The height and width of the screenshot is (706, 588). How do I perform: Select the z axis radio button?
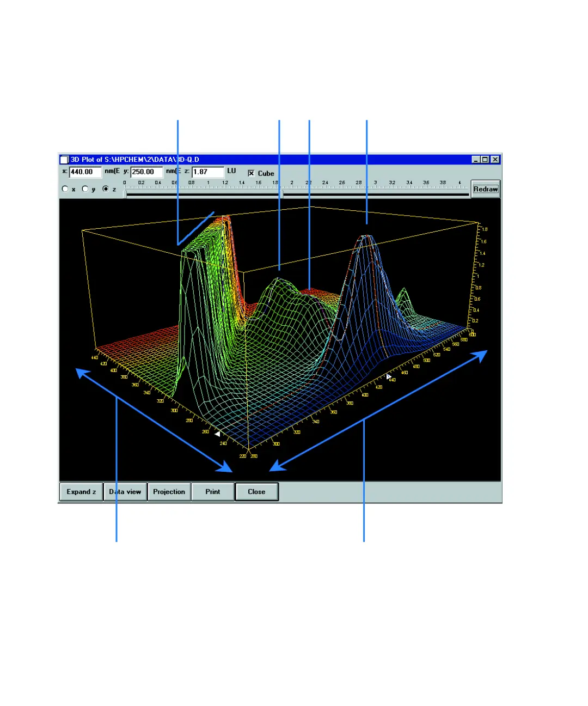pos(106,189)
